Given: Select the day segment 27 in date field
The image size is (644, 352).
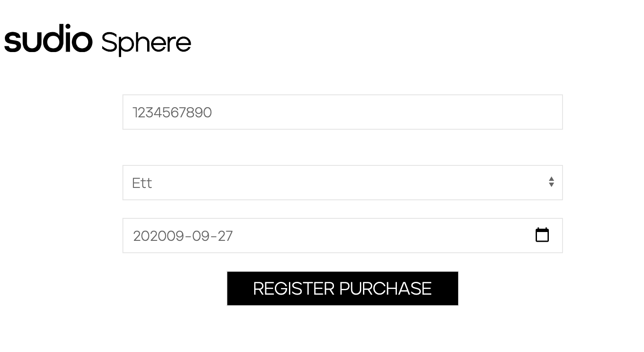Looking at the screenshot, I should tap(225, 236).
